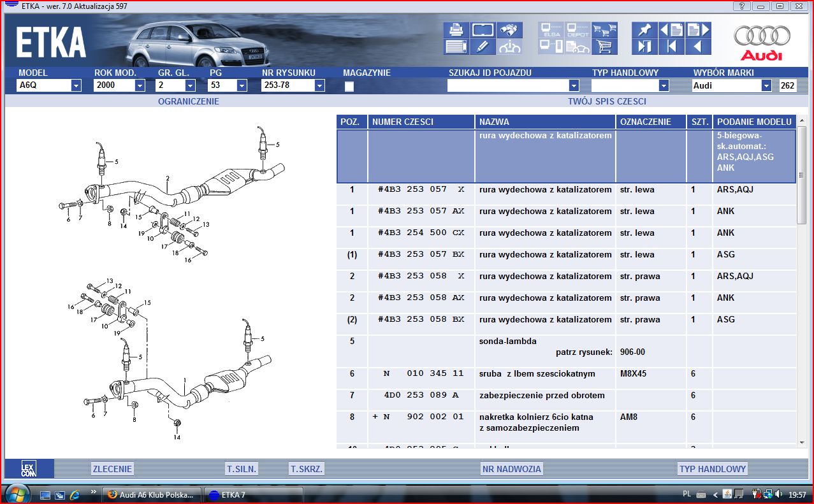Click the OGRANICZENIE tab
This screenshot has height=504, width=814.
188,101
